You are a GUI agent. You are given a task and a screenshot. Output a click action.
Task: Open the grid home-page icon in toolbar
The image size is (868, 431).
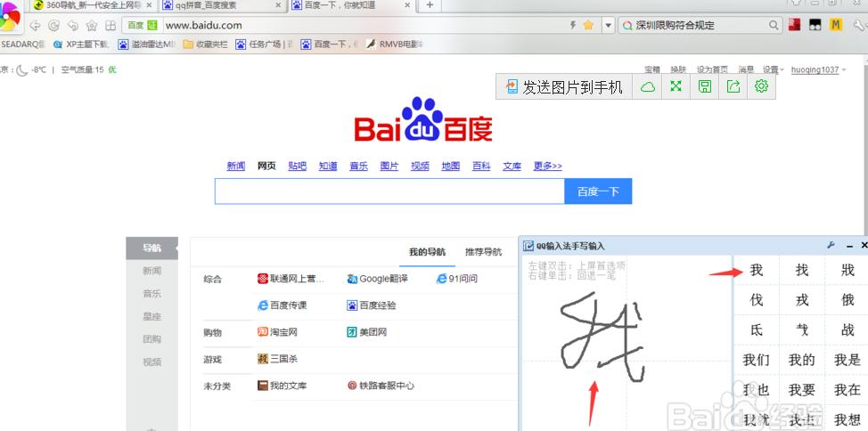point(111,26)
